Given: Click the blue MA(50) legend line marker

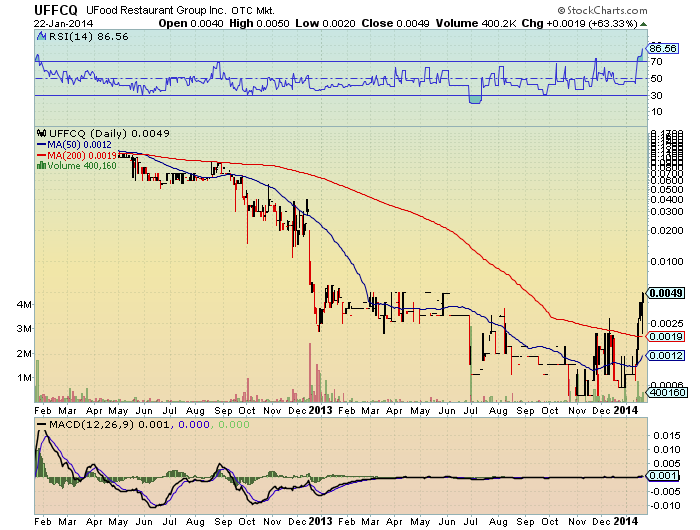Looking at the screenshot, I should (42, 145).
